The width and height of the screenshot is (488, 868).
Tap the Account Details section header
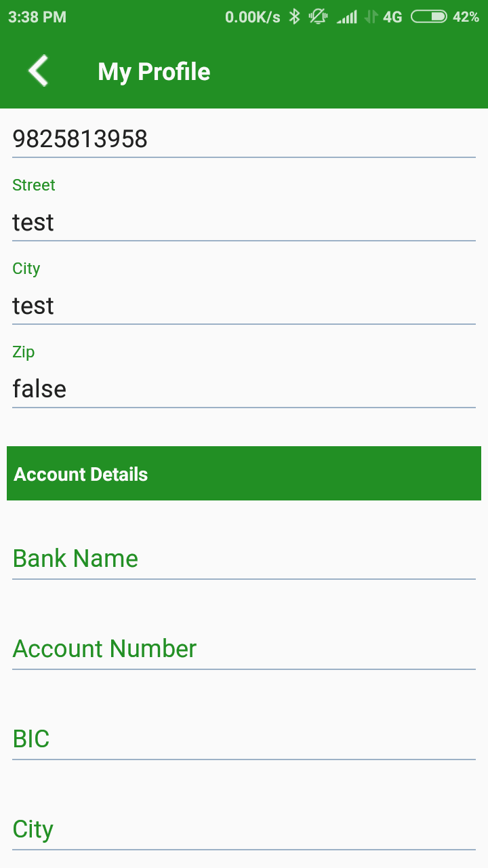pos(244,473)
